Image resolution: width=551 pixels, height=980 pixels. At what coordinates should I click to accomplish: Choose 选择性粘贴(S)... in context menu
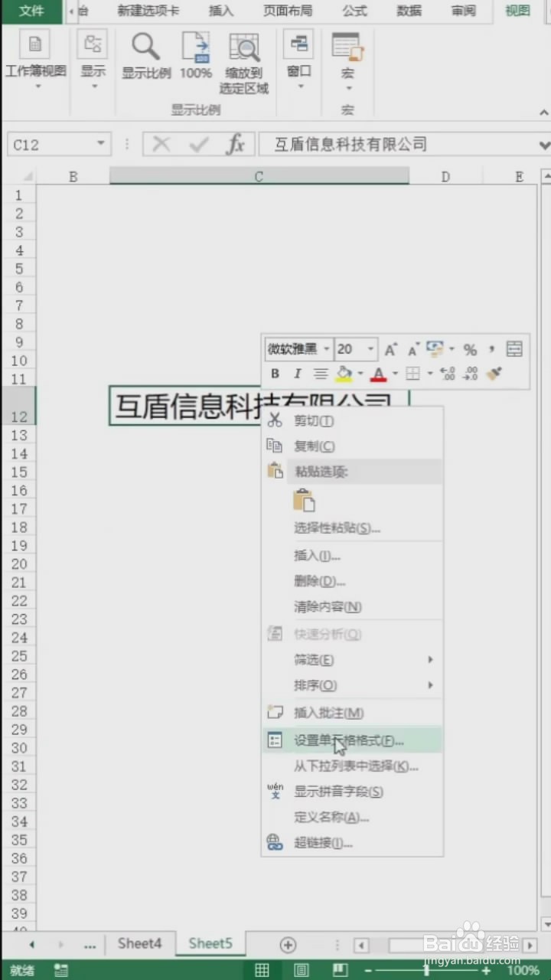[353, 528]
